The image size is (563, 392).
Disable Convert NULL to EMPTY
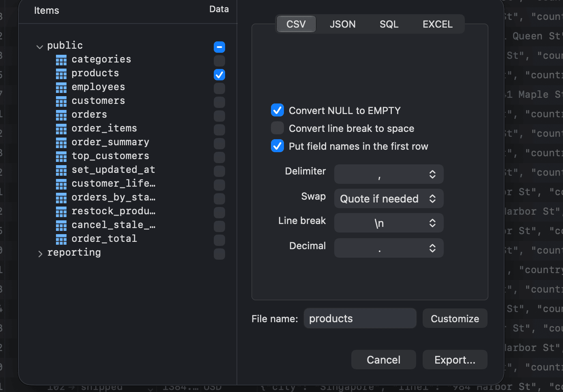point(277,110)
